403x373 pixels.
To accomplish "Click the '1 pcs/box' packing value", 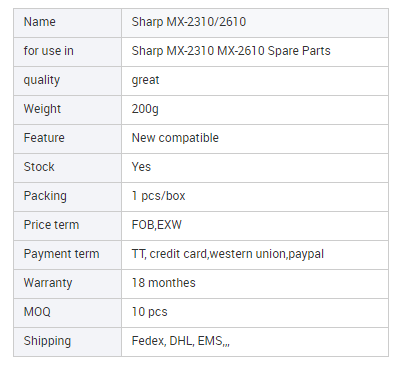I will [x=158, y=196].
